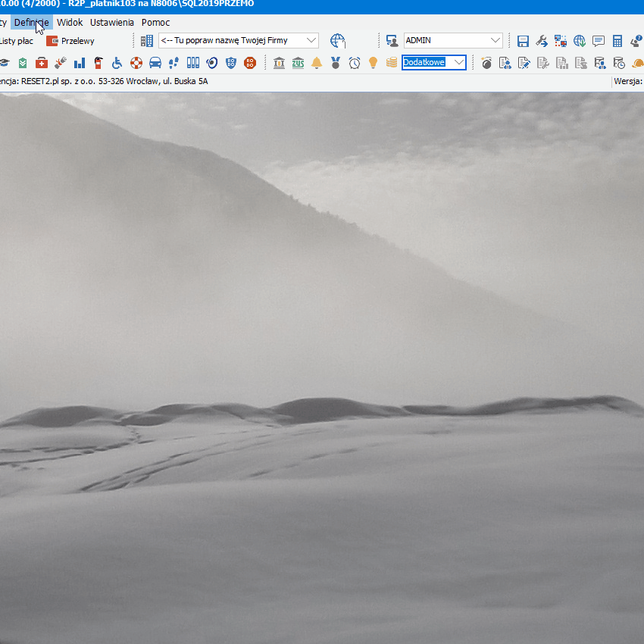Click the black bomb icon
644x644 pixels.
(486, 63)
